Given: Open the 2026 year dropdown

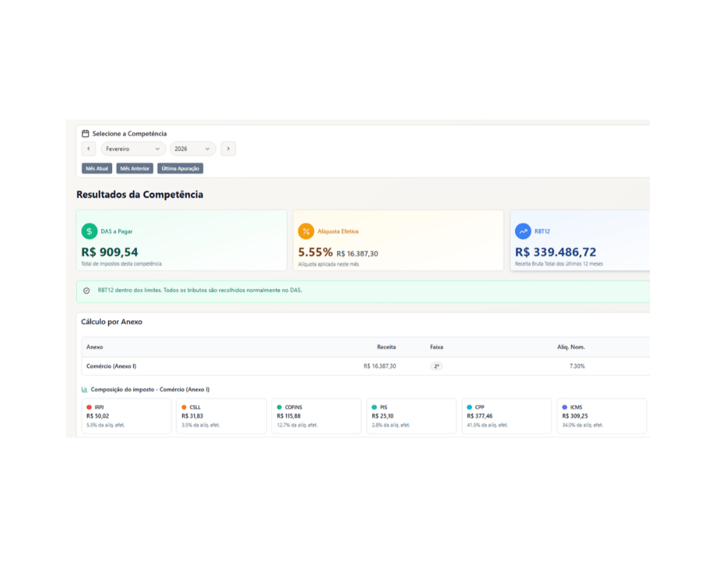Looking at the screenshot, I should click(193, 149).
